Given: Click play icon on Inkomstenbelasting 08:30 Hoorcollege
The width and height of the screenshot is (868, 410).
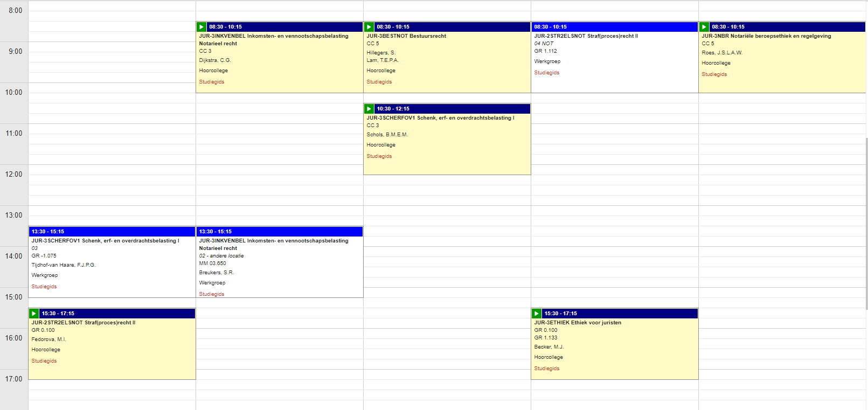Looking at the screenshot, I should 202,27.
